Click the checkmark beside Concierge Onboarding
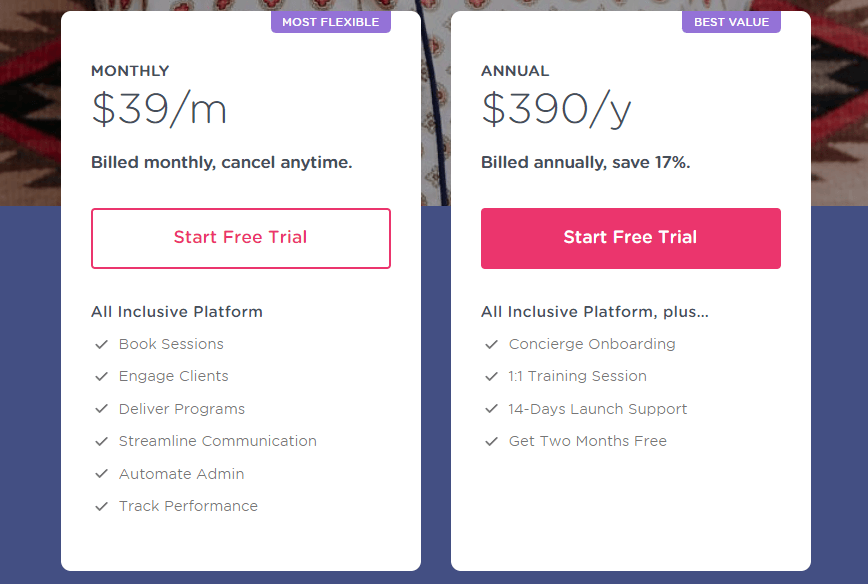Screen dimensions: 868x584 tap(490, 344)
